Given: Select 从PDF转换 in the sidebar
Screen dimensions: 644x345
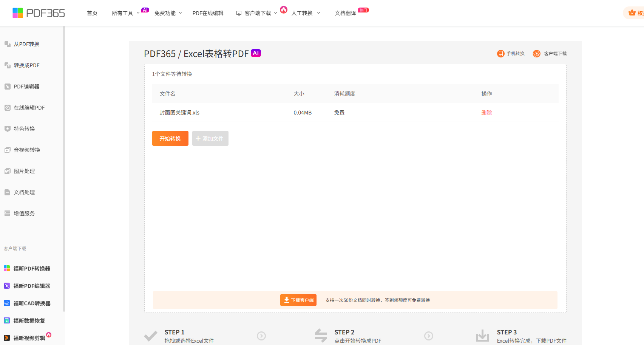Looking at the screenshot, I should [x=26, y=44].
